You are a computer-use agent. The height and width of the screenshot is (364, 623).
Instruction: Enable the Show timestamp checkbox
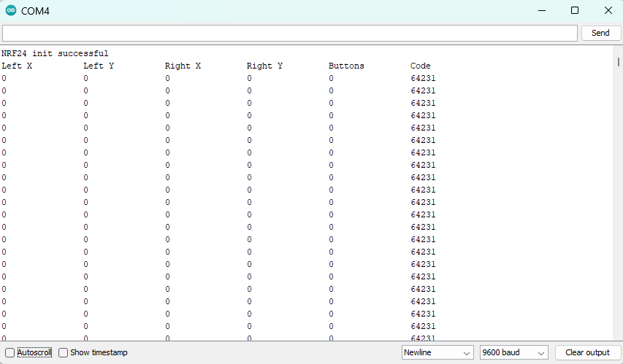pyautogui.click(x=63, y=352)
